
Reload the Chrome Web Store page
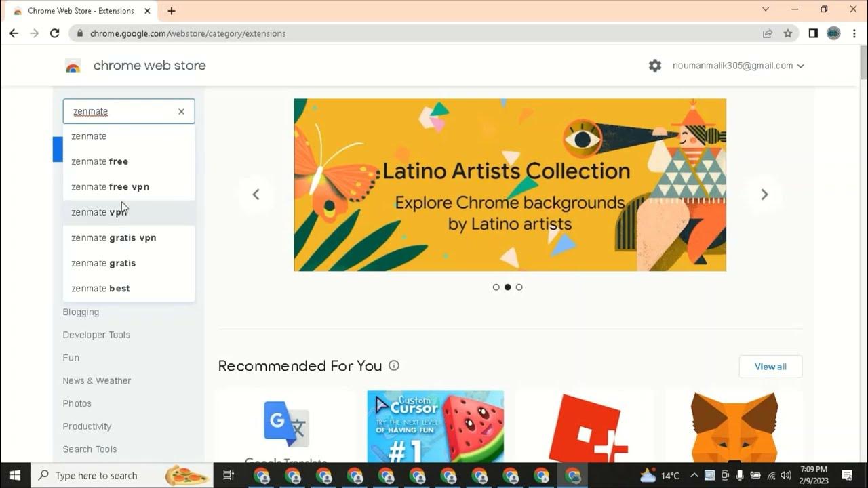click(55, 33)
